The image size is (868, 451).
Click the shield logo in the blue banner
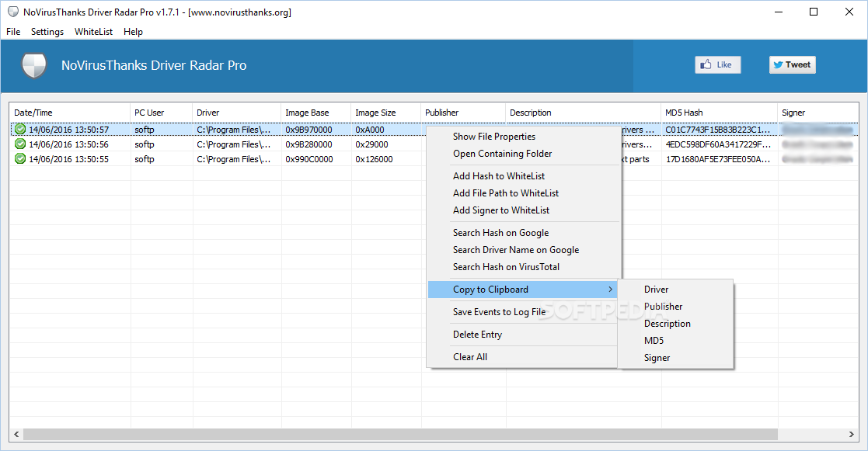click(x=33, y=65)
